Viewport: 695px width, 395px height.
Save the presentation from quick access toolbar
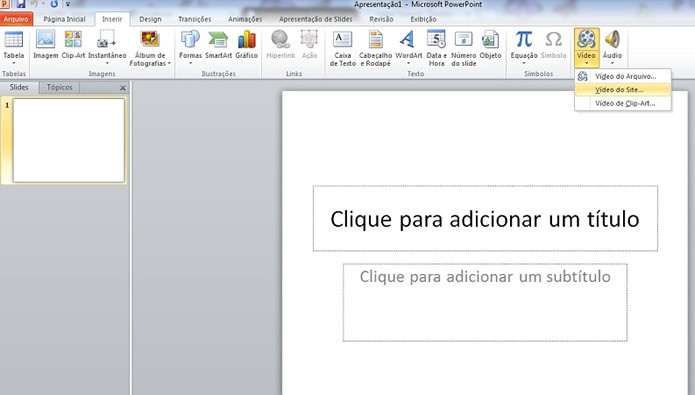20,4
